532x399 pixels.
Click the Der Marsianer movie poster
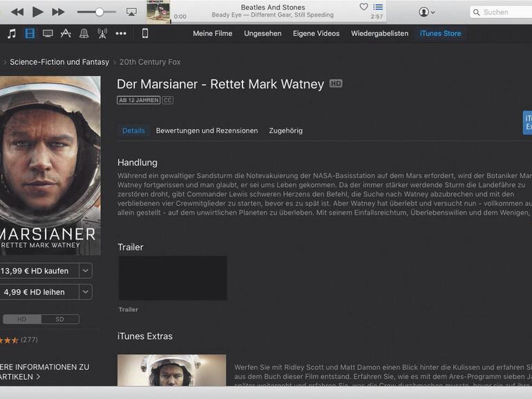click(50, 166)
